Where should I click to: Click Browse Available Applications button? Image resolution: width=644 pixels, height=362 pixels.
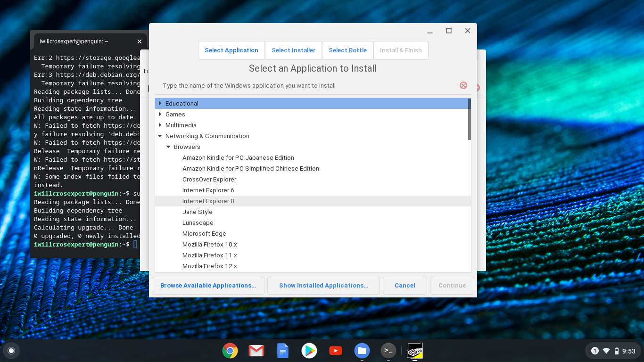click(208, 285)
